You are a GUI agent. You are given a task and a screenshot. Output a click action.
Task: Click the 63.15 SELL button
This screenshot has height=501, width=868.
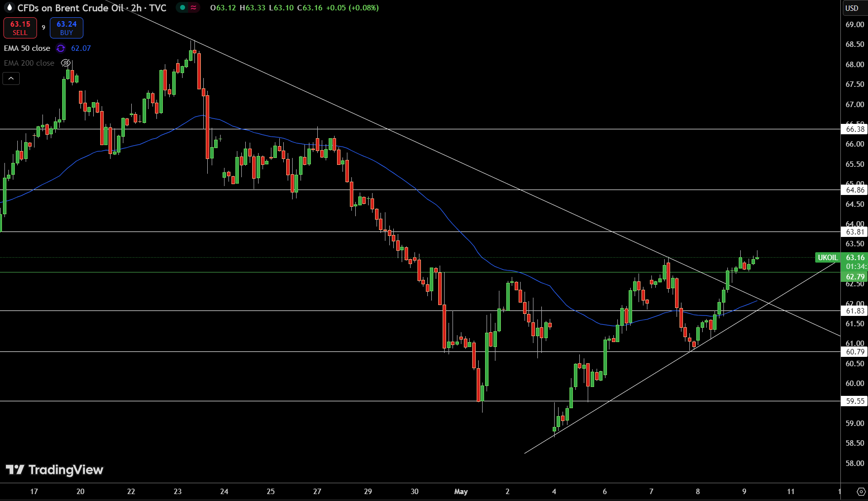coord(20,28)
